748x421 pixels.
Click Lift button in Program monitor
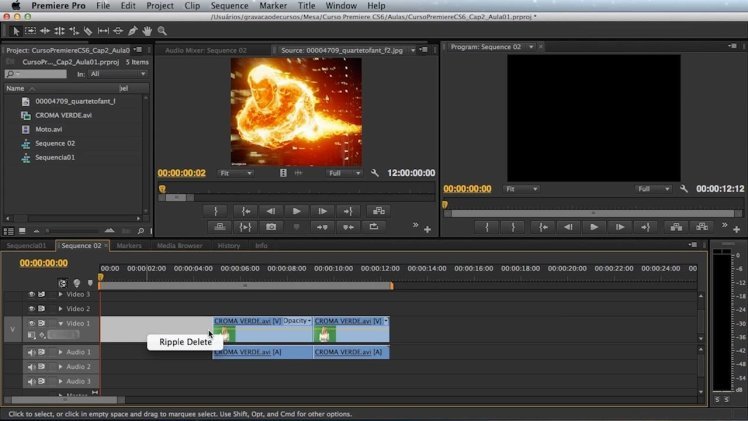(676, 227)
